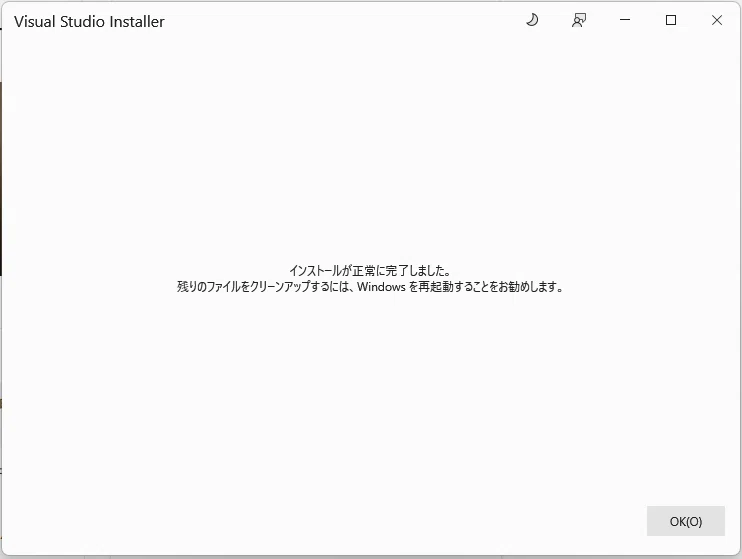Toggle dark theme with the moon icon
Image resolution: width=742 pixels, height=559 pixels.
(x=532, y=20)
